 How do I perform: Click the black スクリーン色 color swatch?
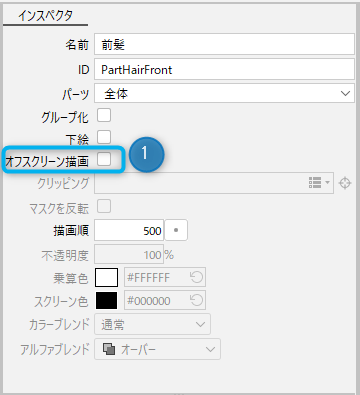107,300
